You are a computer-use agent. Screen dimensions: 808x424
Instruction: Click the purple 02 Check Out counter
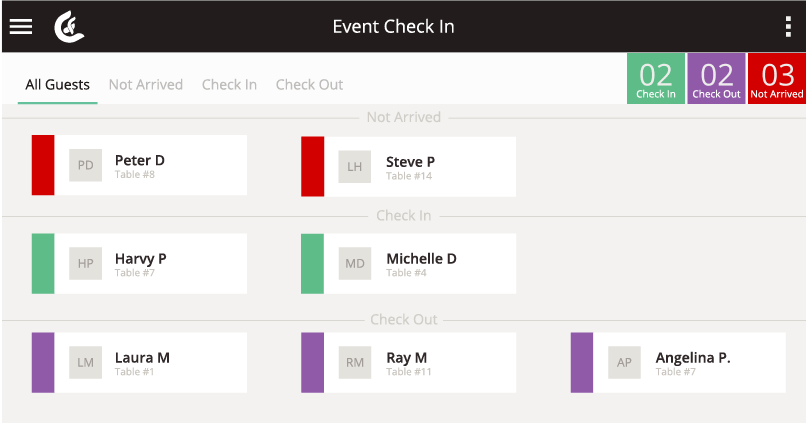point(716,79)
